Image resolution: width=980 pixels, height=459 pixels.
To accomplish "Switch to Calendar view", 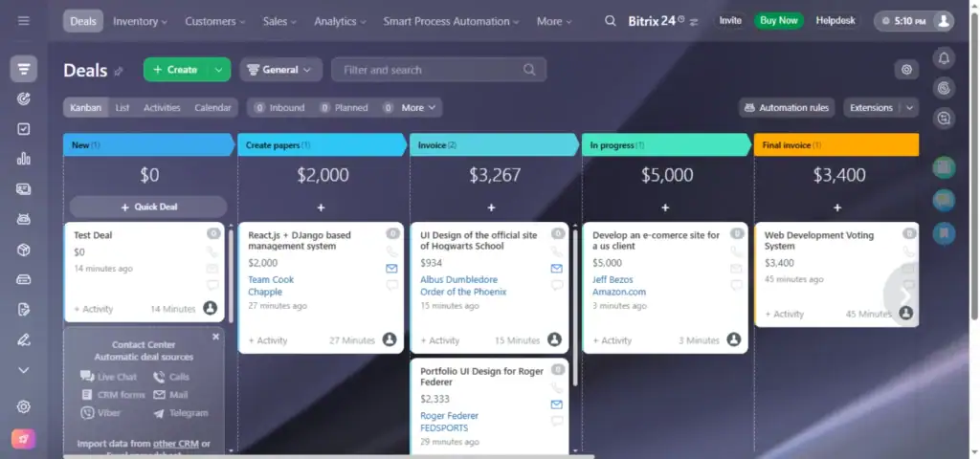I will click(x=212, y=107).
